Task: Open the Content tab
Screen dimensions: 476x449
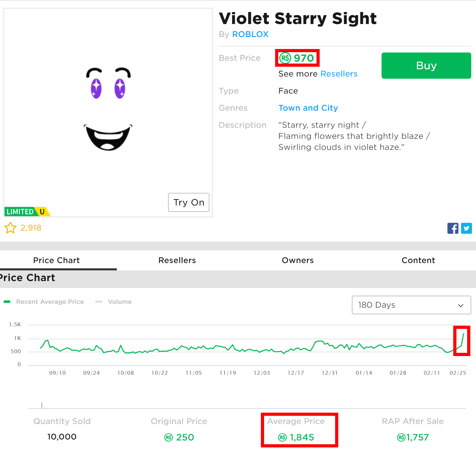Action: (418, 260)
